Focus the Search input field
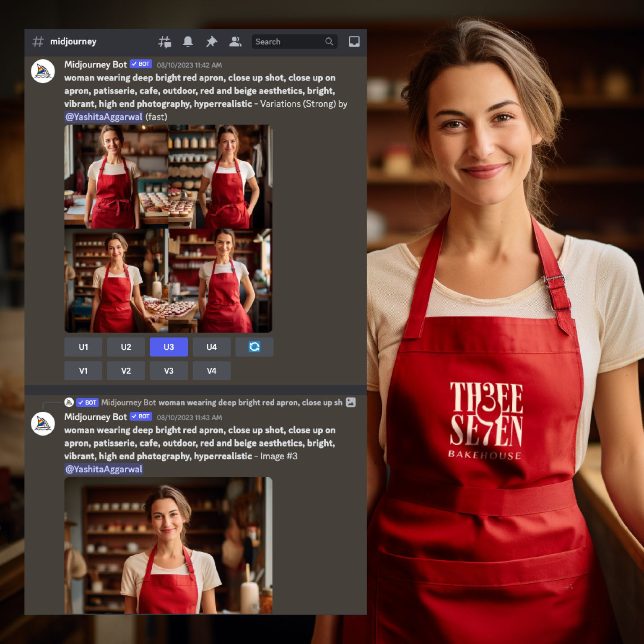The width and height of the screenshot is (644, 644). (x=294, y=42)
